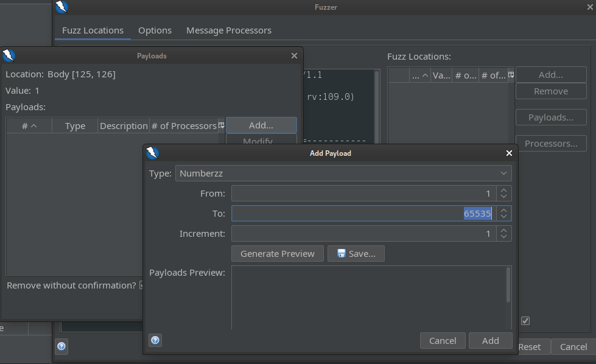
Task: Confirm with the Add button
Action: pos(490,340)
